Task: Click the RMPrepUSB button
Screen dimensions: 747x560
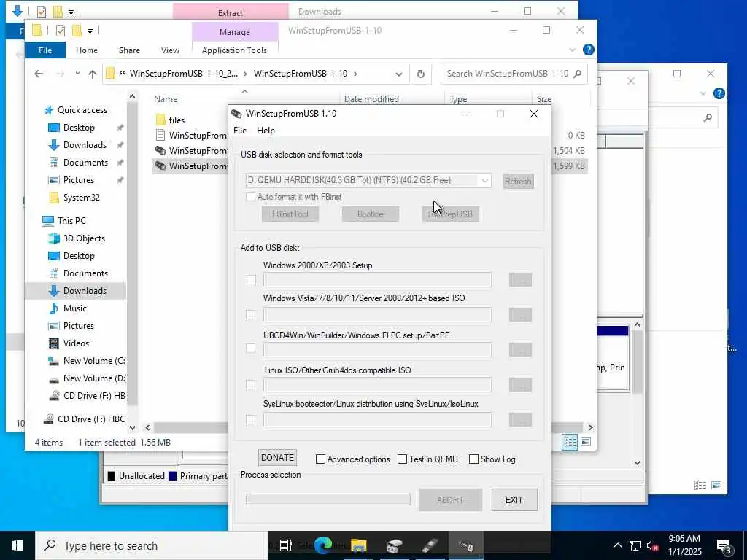Action: [x=450, y=214]
